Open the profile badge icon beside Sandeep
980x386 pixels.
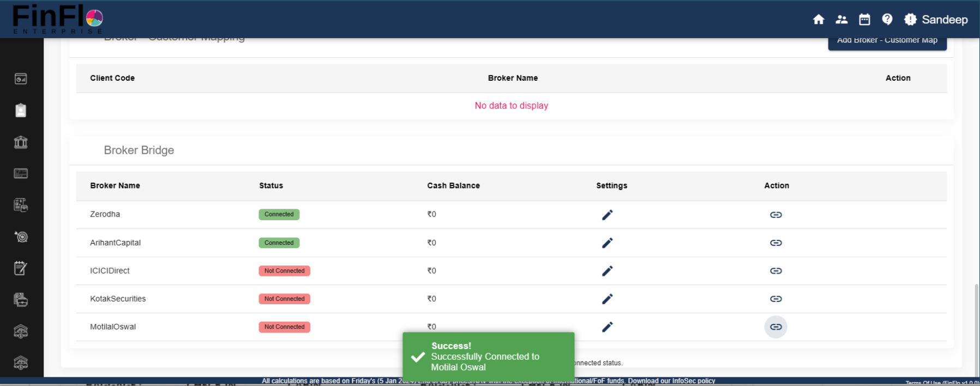[x=910, y=20]
